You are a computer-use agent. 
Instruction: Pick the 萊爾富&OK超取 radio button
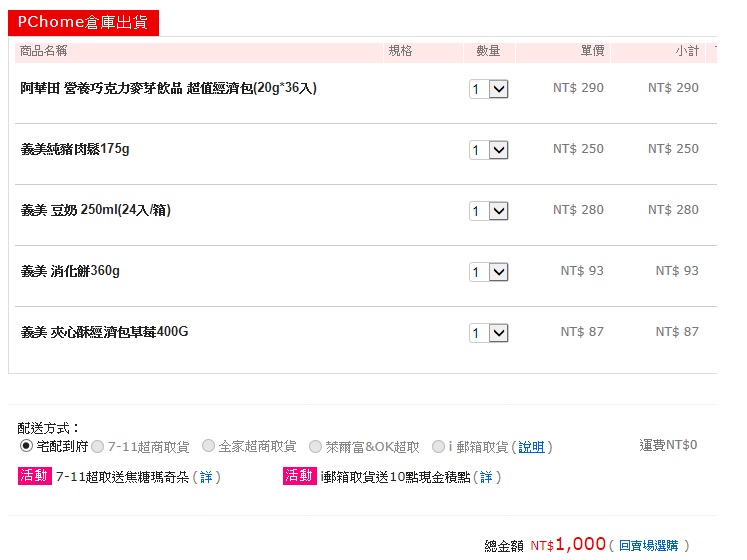pos(315,446)
